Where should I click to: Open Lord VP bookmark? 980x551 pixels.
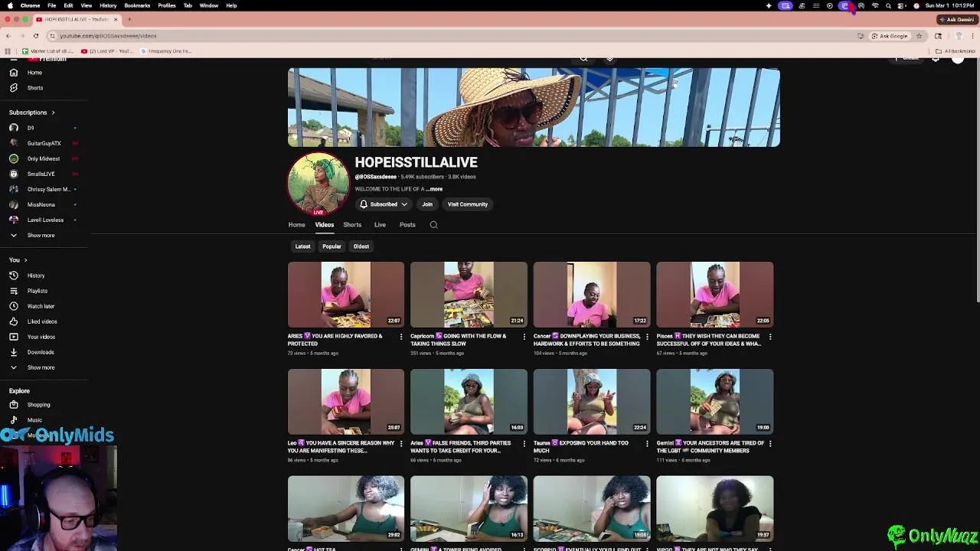click(x=107, y=51)
